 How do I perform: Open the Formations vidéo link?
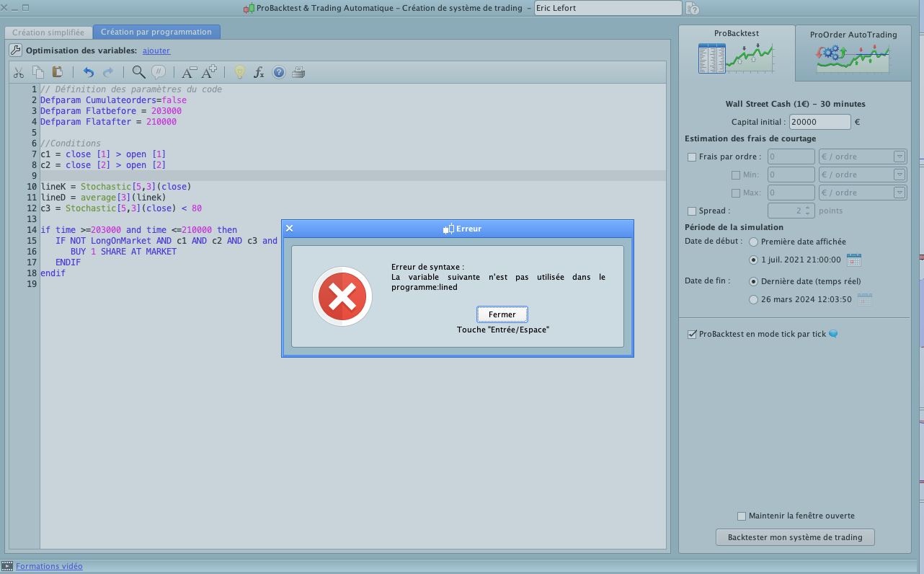49,566
